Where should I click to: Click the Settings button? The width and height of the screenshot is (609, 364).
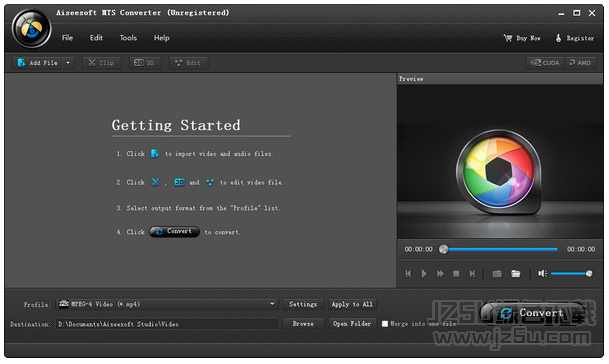click(x=303, y=304)
